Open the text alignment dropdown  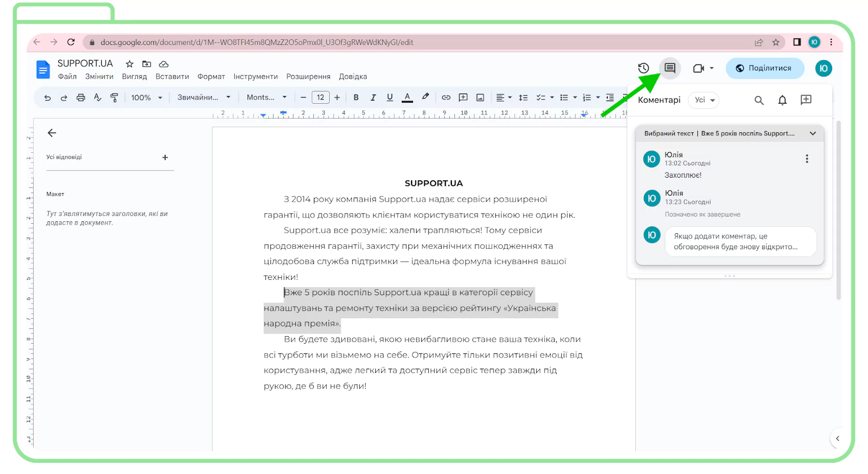[x=504, y=98]
